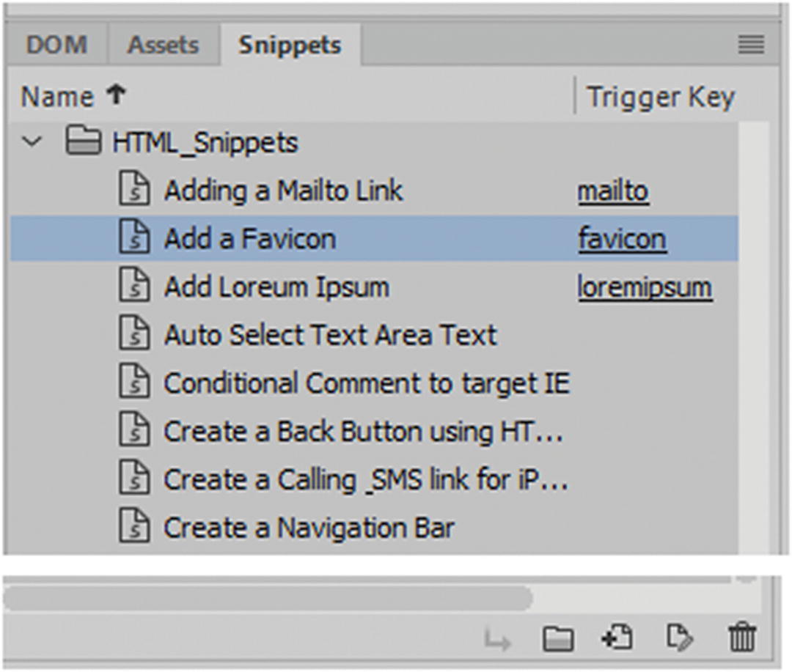Click the loremipsum trigger key
Screen dimensions: 792x672
(x=645, y=287)
